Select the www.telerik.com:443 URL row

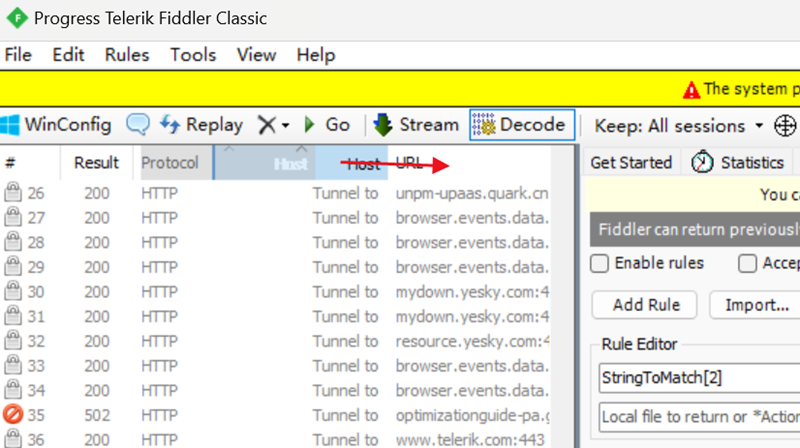tap(470, 440)
